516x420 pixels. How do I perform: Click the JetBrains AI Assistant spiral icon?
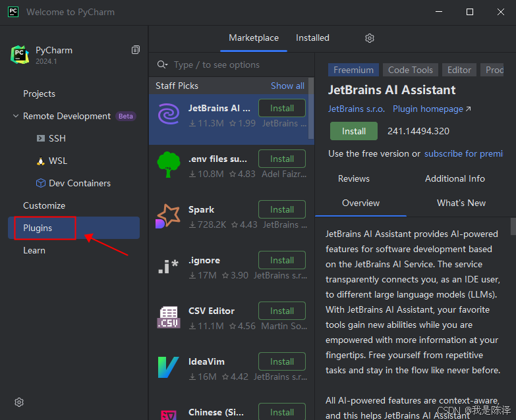point(169,114)
